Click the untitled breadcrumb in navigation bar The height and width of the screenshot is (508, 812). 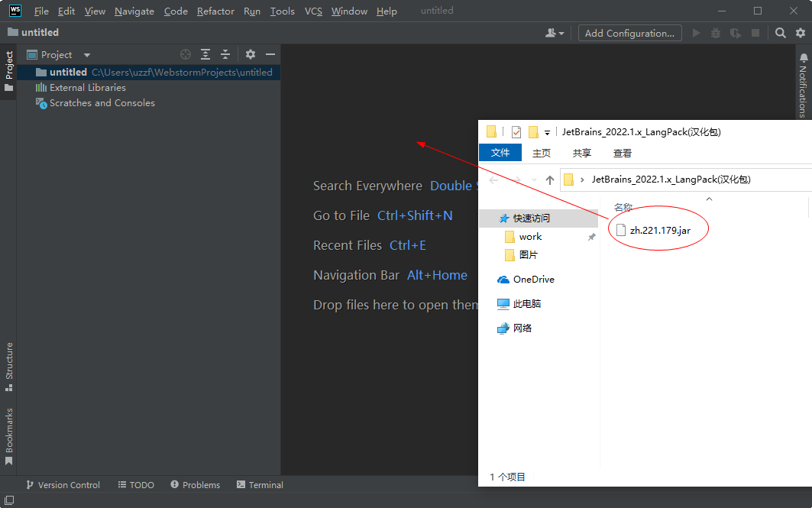tap(33, 32)
